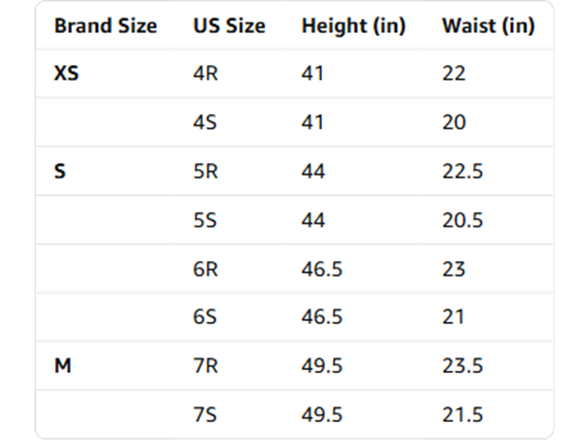Click the 6R US size cell

pyautogui.click(x=206, y=269)
